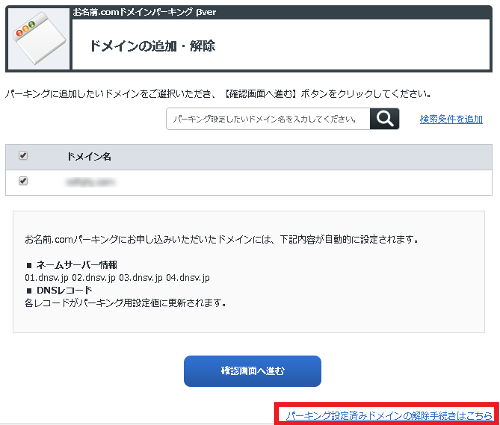Click the parking window icon in header

point(39,38)
